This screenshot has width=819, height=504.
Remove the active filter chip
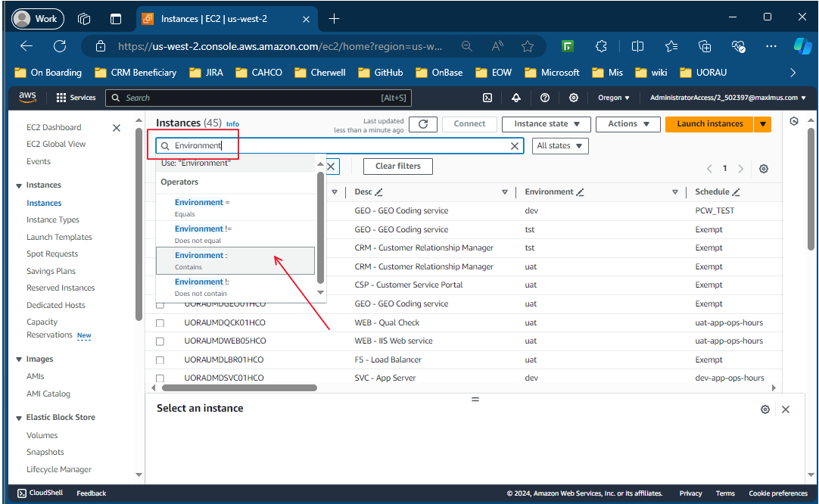point(331,166)
